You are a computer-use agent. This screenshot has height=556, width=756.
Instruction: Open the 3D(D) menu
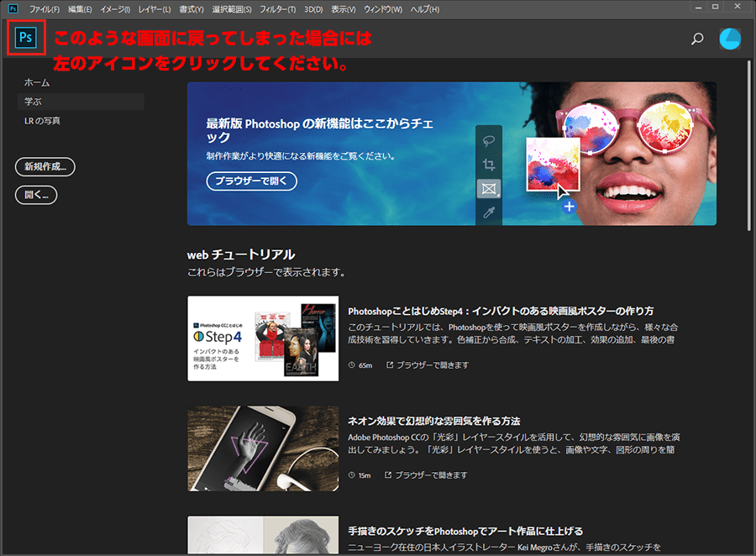[x=313, y=9]
